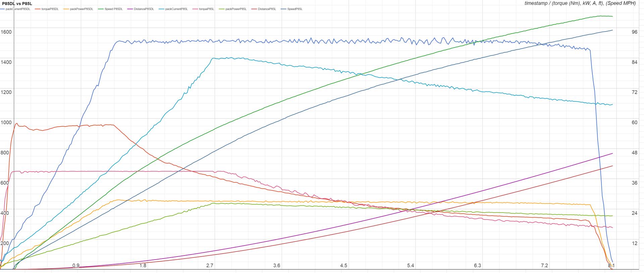This screenshot has height=273, width=644.
Task: Click the right axis label 60
Action: tap(635, 123)
